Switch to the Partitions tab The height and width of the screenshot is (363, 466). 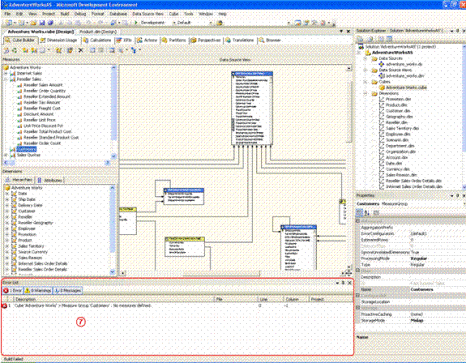174,40
